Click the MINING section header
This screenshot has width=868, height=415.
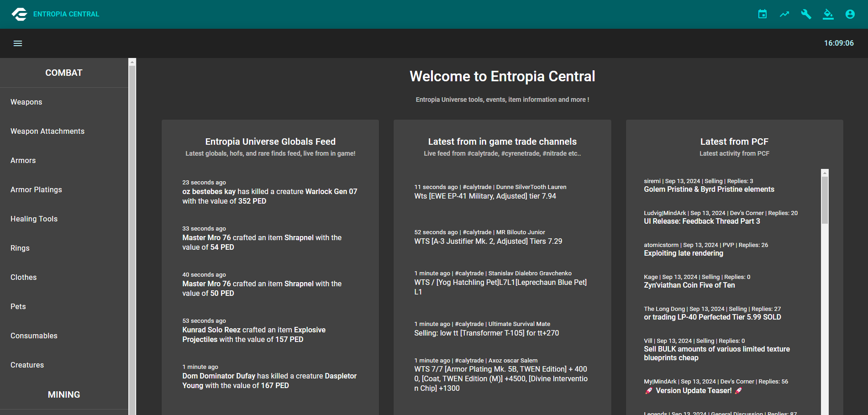point(64,395)
